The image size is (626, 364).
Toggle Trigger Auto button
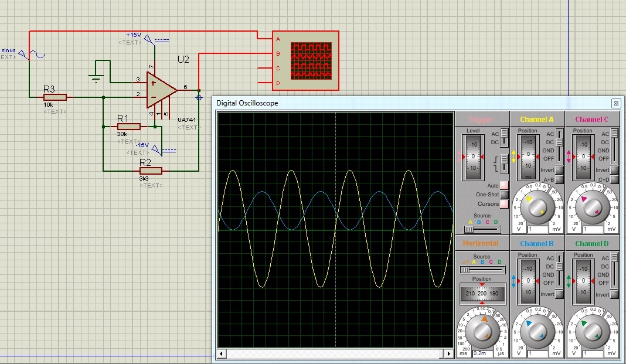point(504,186)
